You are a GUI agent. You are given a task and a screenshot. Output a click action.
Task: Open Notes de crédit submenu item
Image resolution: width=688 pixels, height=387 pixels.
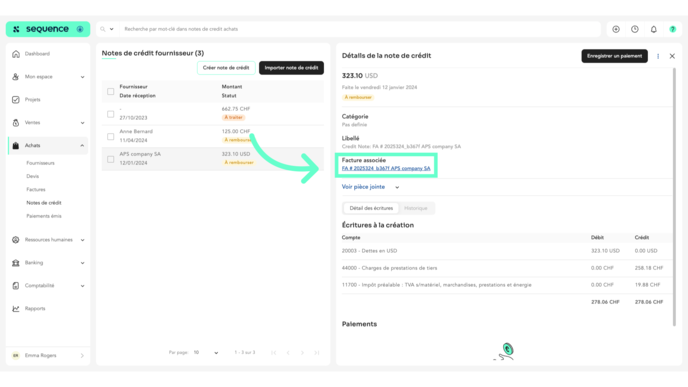pyautogui.click(x=44, y=203)
